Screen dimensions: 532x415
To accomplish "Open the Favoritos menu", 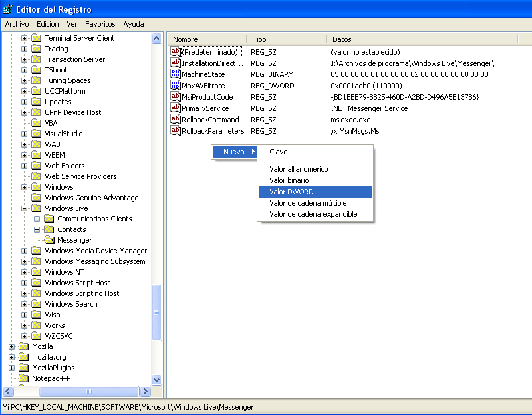I will [x=100, y=24].
